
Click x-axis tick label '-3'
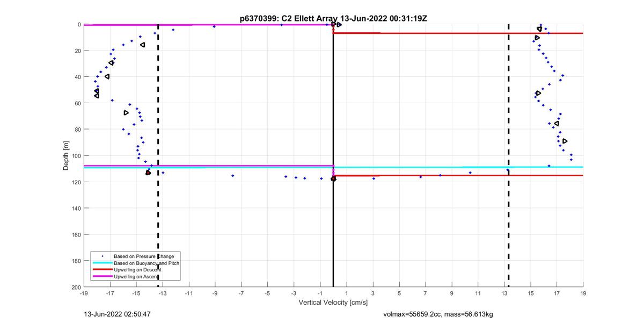point(294,293)
